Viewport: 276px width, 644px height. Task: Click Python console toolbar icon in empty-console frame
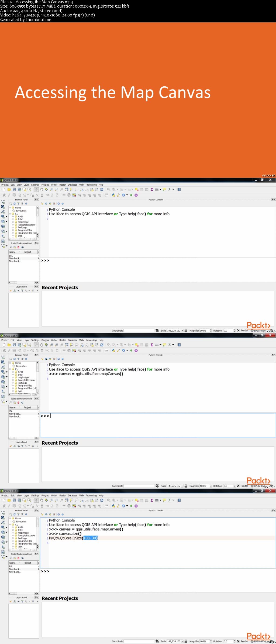(x=113, y=195)
